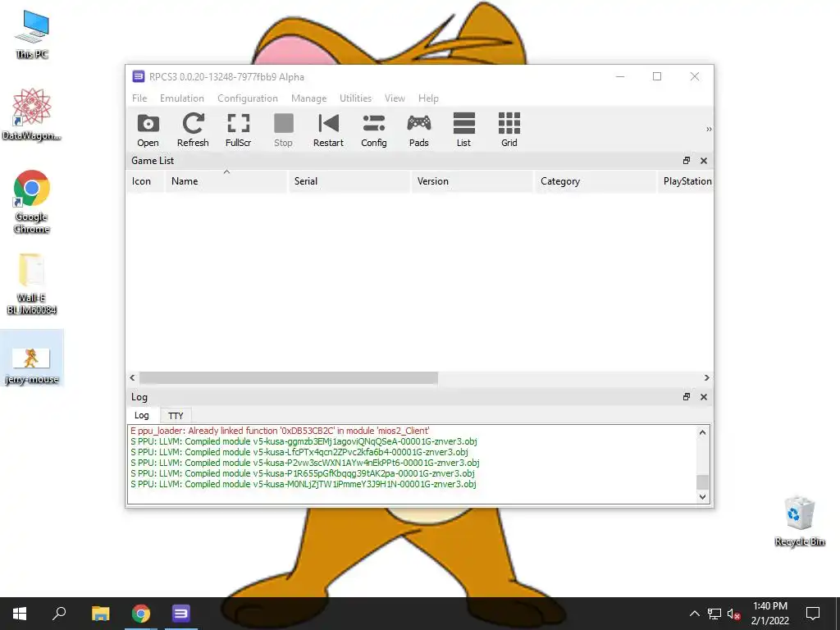Refresh the game list
This screenshot has height=630, width=840.
point(193,129)
